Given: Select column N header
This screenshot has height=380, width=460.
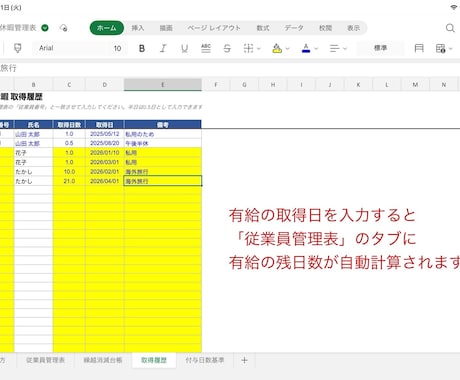Looking at the screenshot, I should pos(444,85).
